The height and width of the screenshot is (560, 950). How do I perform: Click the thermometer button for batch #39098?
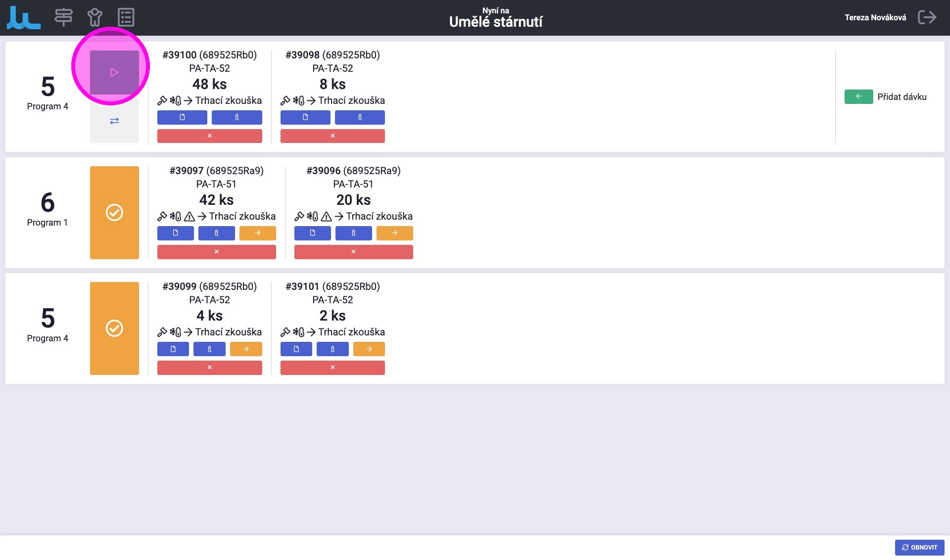360,117
